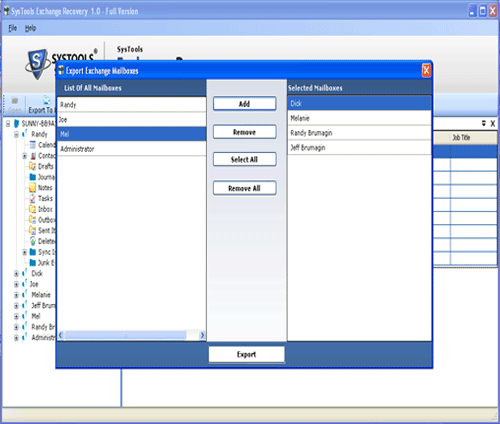Screen dimensions: 500x424
Task: Click the Deleted Items folder icon
Action: [x=33, y=241]
